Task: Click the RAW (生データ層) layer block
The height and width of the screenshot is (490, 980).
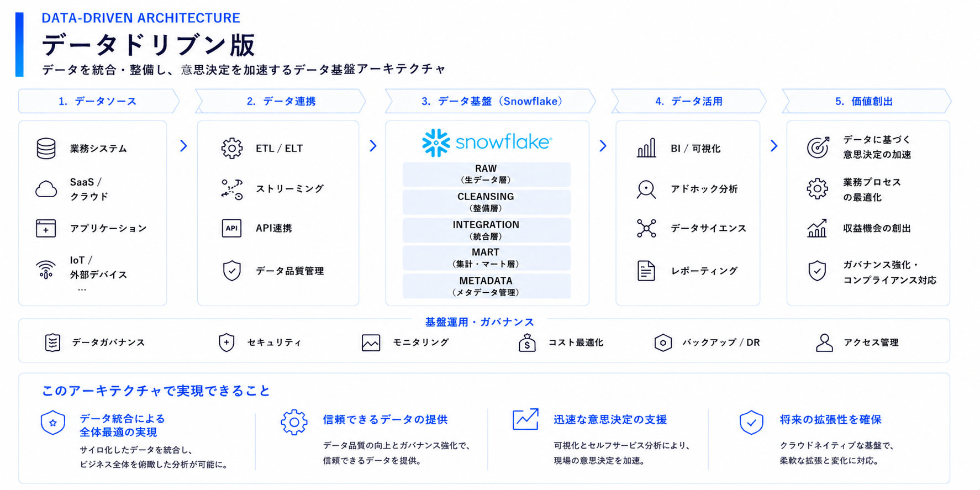Action: point(486,174)
